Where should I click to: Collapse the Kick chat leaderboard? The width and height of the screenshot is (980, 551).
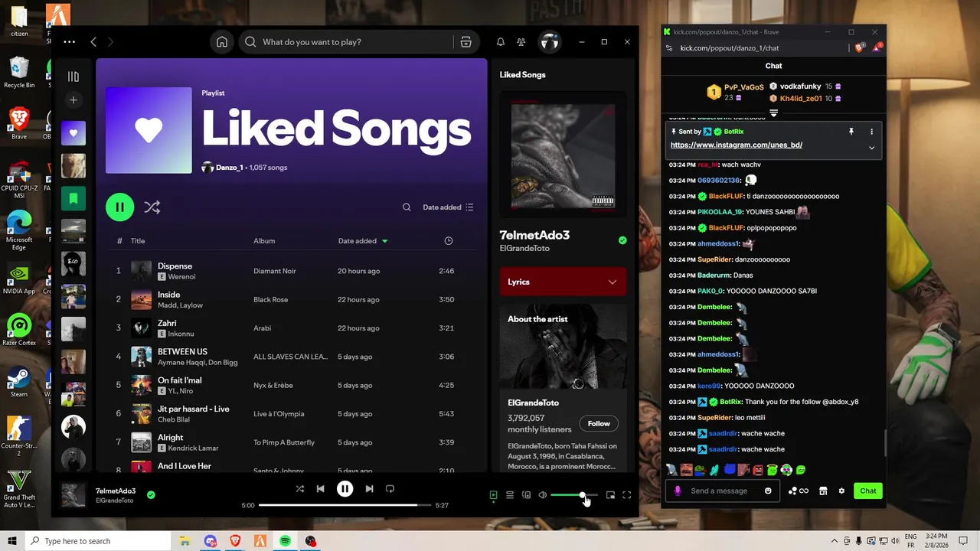[x=774, y=113]
